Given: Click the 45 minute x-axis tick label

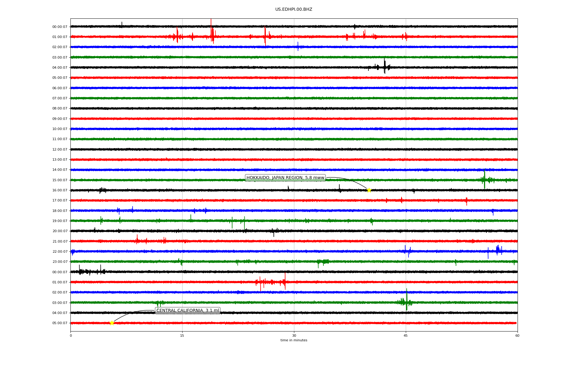Looking at the screenshot, I should point(406,335).
